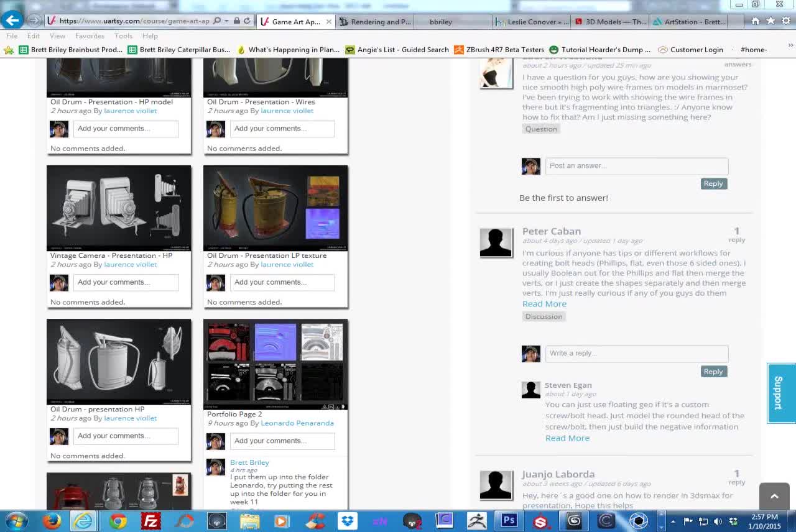Click the Write a reply field
Screen dimensions: 796x532
click(x=637, y=354)
